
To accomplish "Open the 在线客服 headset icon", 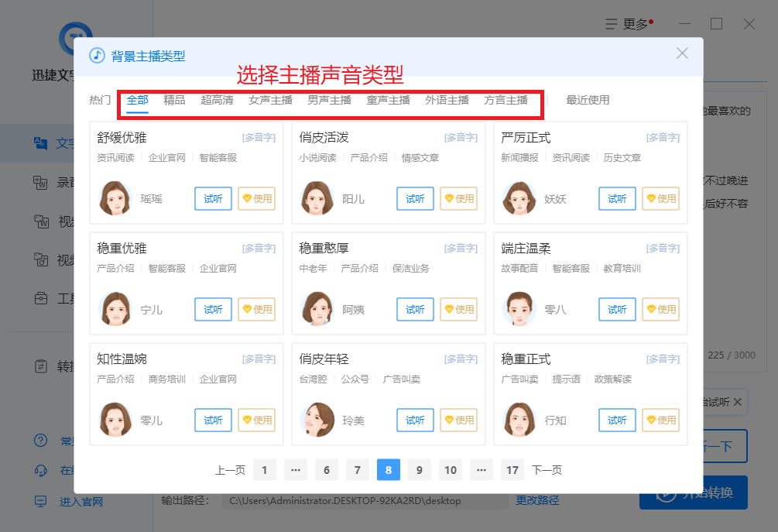I will click(x=39, y=471).
